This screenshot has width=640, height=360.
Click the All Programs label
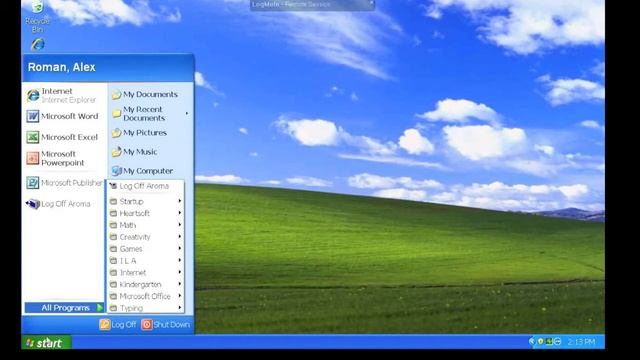coord(65,308)
